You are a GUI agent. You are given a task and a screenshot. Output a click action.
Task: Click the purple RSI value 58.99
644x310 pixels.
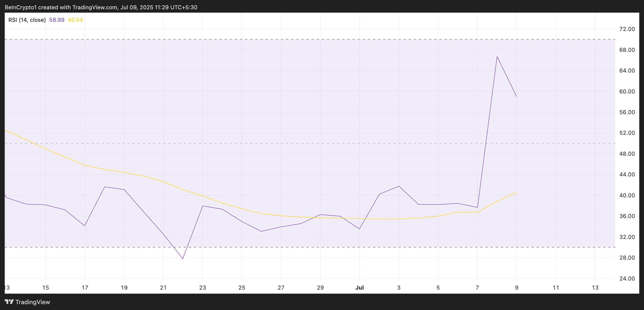tap(57, 20)
